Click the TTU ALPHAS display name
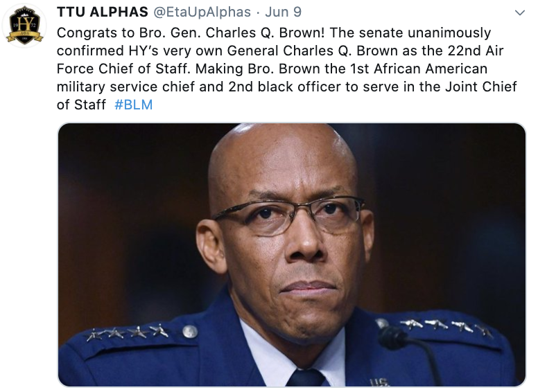The image size is (538, 392). click(x=102, y=12)
